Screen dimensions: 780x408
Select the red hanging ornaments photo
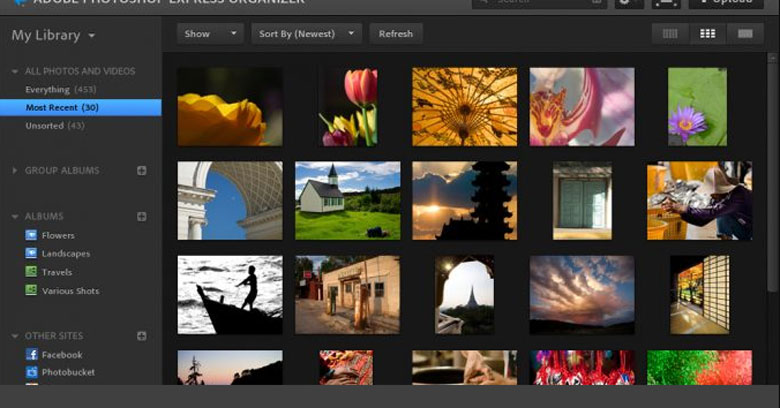coord(582,367)
